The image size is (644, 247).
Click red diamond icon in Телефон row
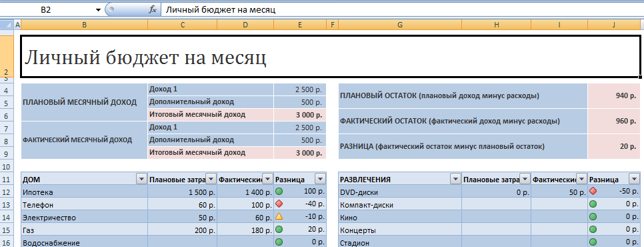[x=279, y=204]
